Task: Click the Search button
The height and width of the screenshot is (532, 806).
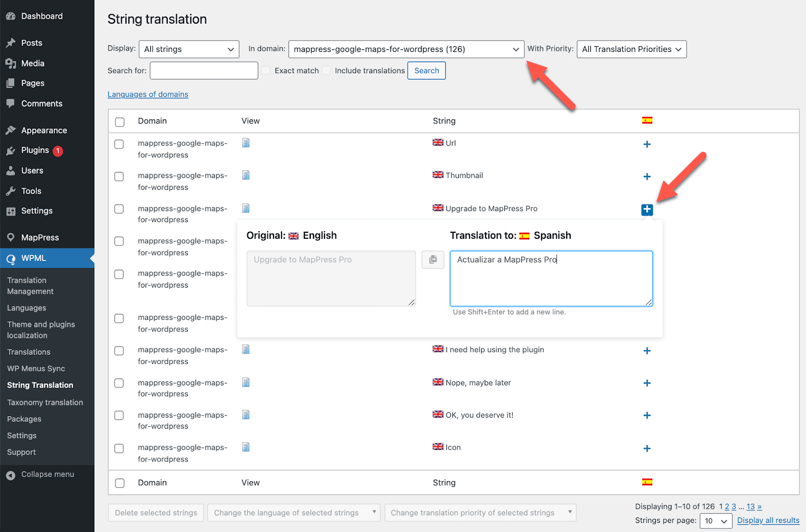Action: click(427, 71)
